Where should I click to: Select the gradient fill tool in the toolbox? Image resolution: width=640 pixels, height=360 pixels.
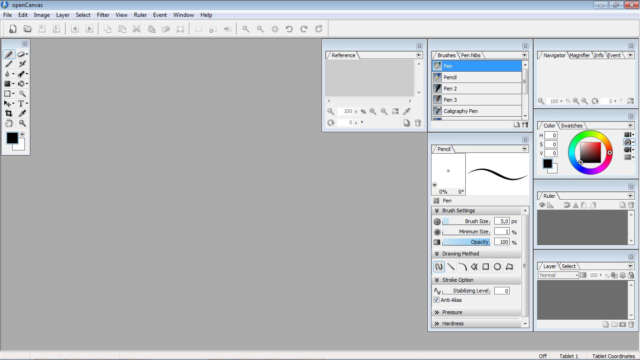(8, 84)
